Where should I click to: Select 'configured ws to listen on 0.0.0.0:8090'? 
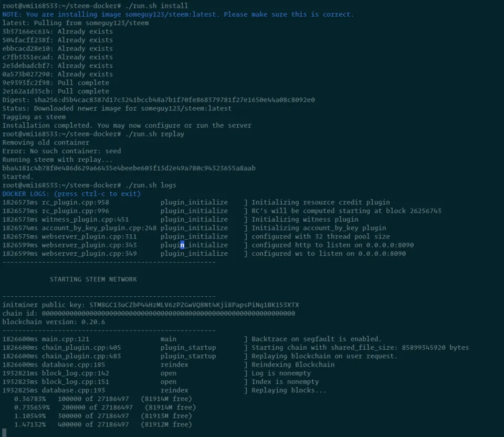coord(329,254)
